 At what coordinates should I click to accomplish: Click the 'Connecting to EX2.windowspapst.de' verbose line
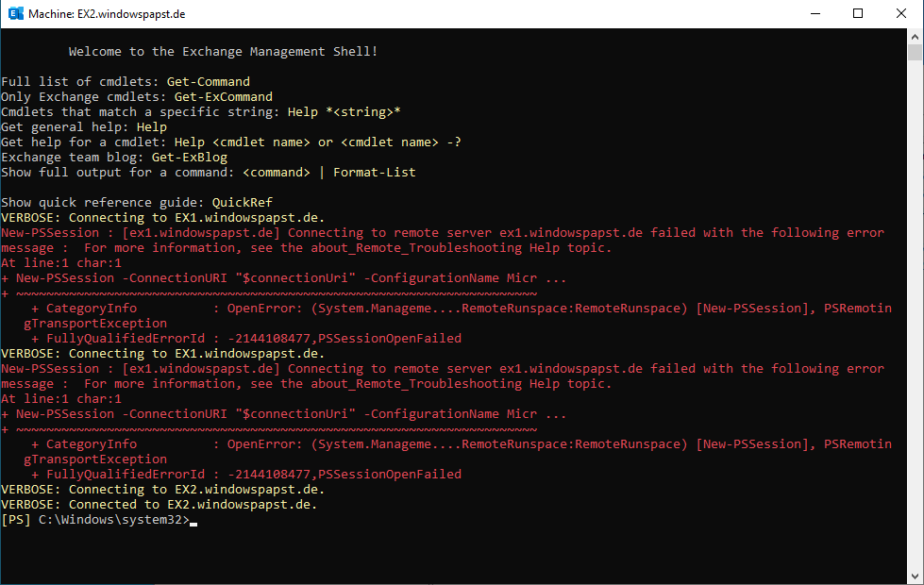click(x=162, y=490)
